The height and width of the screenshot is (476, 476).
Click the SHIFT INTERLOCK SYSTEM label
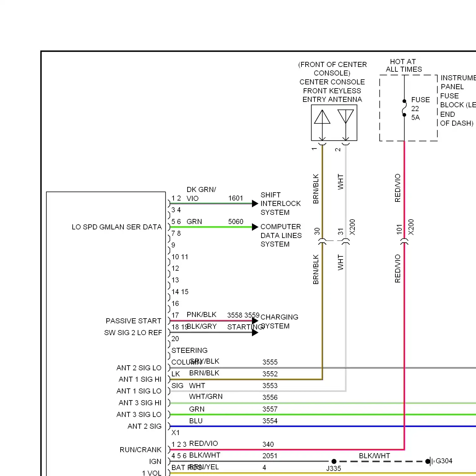click(x=281, y=204)
